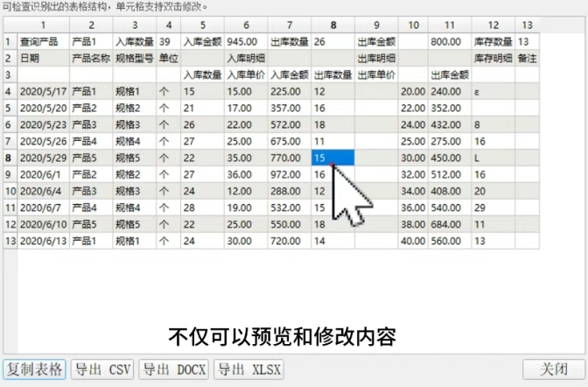The image size is (588, 387).
Task: Select column header 8
Action: [x=333, y=25]
